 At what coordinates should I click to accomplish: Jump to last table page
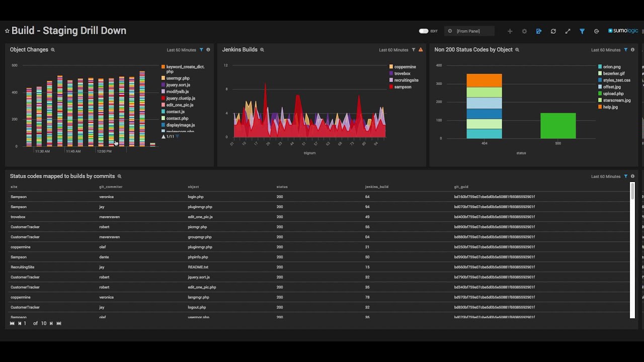59,323
